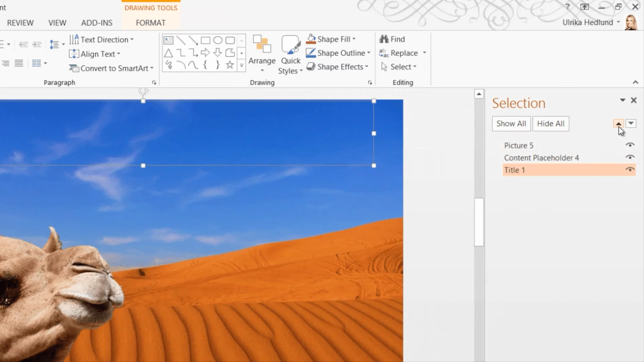Image resolution: width=644 pixels, height=362 pixels.
Task: Click the Hide All button
Action: coord(550,124)
